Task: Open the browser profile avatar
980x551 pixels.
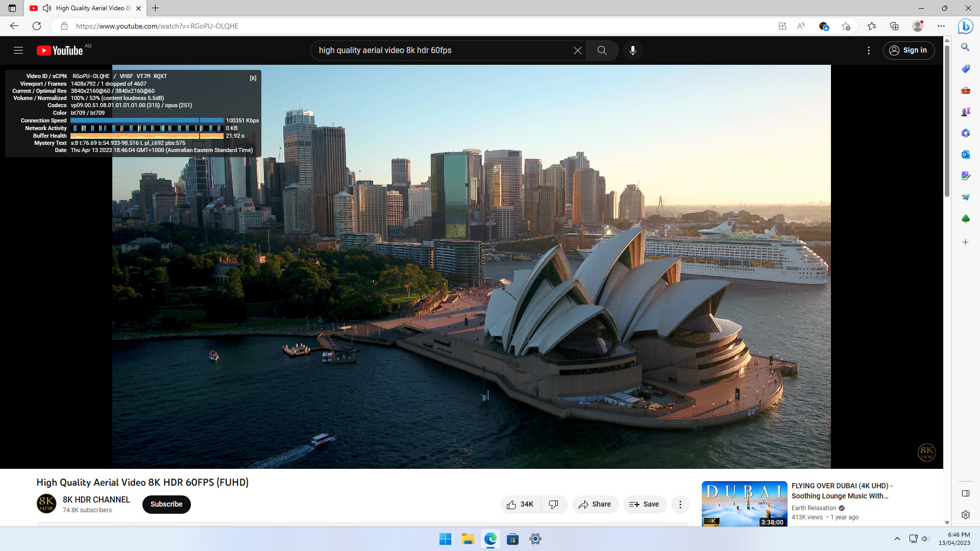Action: pos(917,26)
